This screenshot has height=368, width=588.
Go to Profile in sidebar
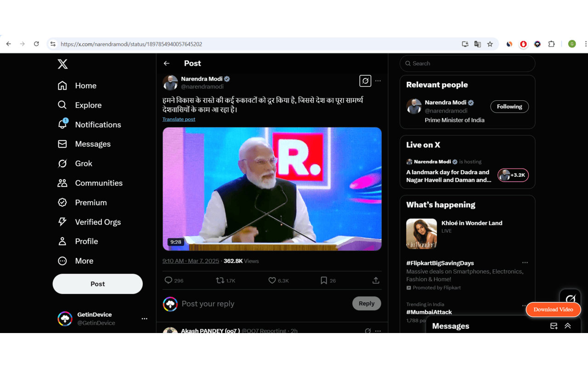pyautogui.click(x=78, y=241)
